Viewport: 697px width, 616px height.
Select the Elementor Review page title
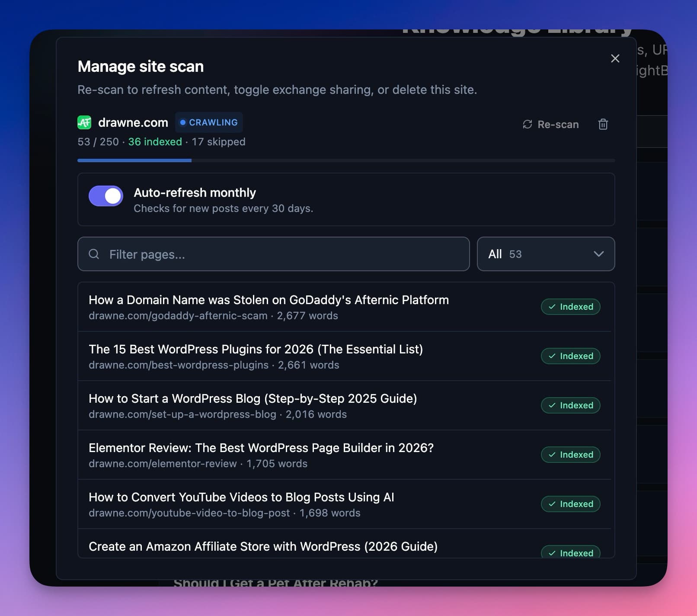tap(261, 448)
